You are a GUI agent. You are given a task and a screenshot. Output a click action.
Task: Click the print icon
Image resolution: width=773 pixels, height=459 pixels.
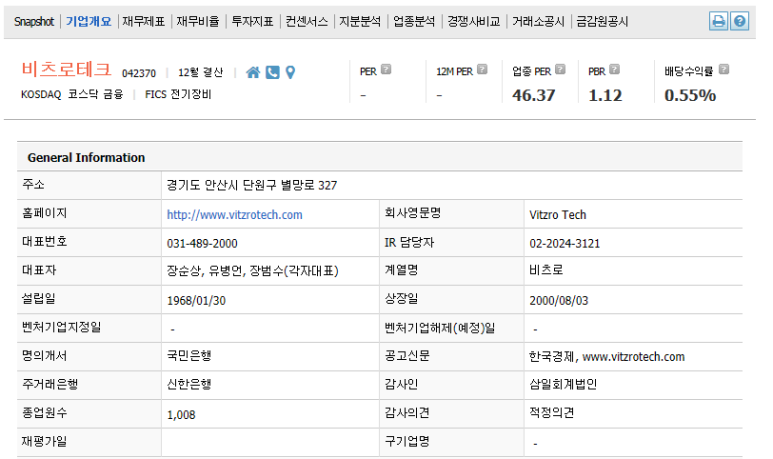pos(718,21)
